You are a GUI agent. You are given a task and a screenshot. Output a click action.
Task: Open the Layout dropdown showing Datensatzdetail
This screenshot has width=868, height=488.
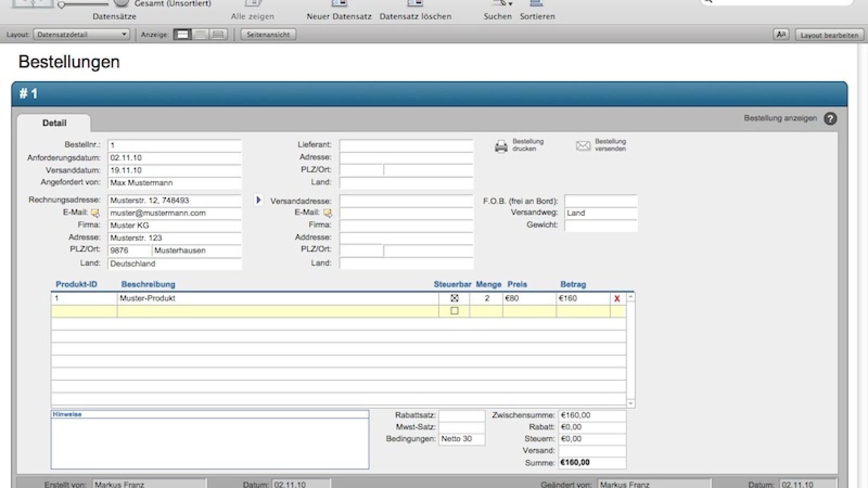(81, 34)
